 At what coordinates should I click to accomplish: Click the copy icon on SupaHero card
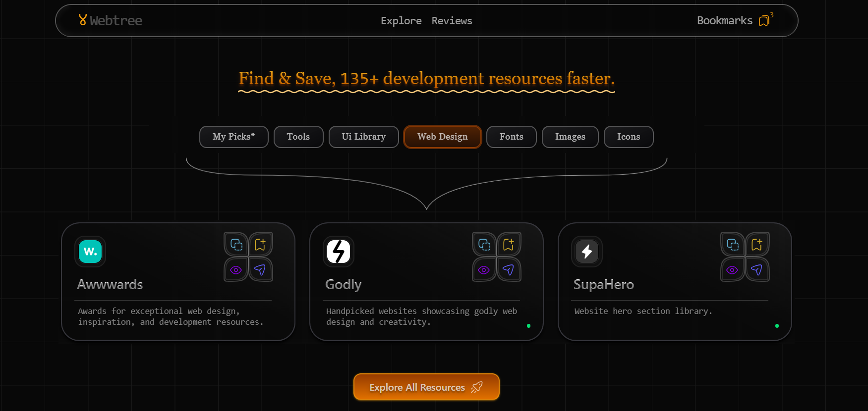pyautogui.click(x=733, y=244)
